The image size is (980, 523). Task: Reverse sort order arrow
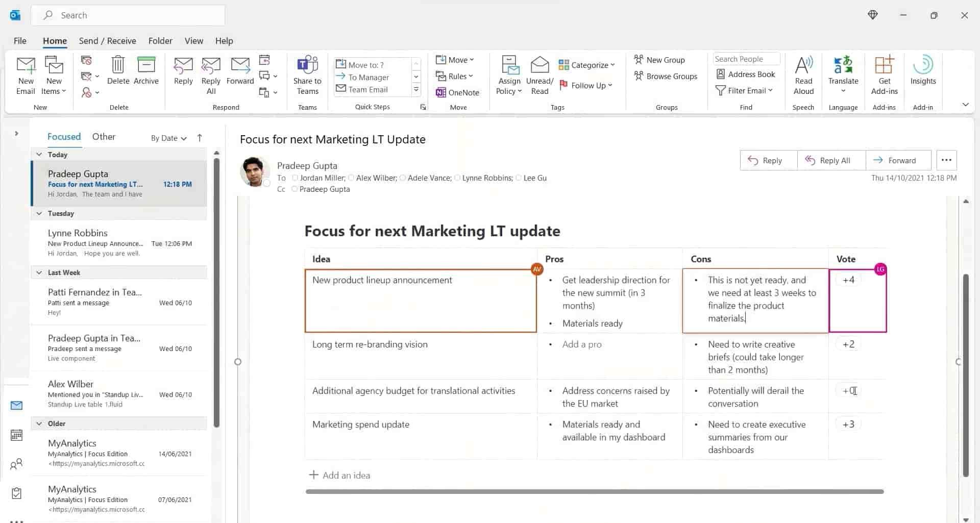[x=200, y=137]
